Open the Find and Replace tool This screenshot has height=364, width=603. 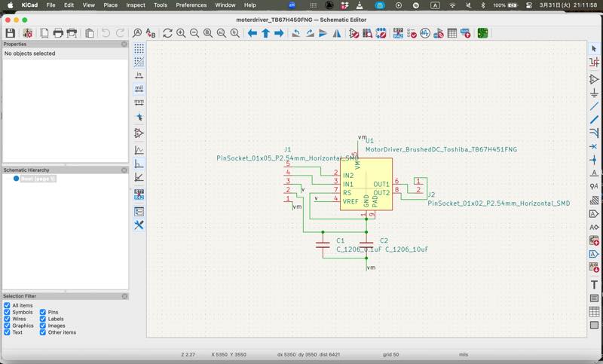pos(150,33)
